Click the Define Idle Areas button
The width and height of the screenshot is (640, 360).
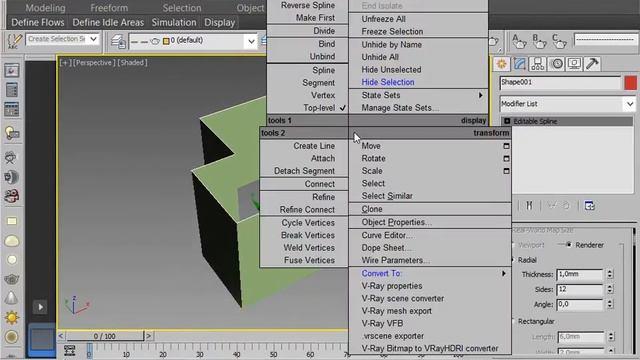[108, 22]
